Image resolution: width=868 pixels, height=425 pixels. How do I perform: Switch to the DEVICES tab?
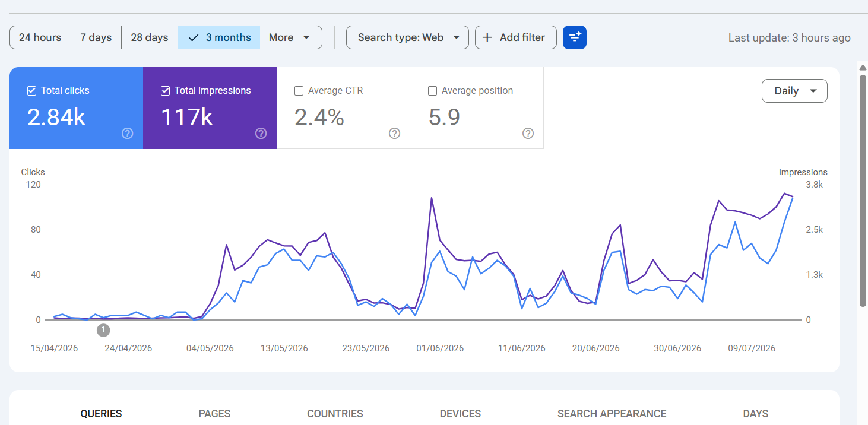[460, 414]
